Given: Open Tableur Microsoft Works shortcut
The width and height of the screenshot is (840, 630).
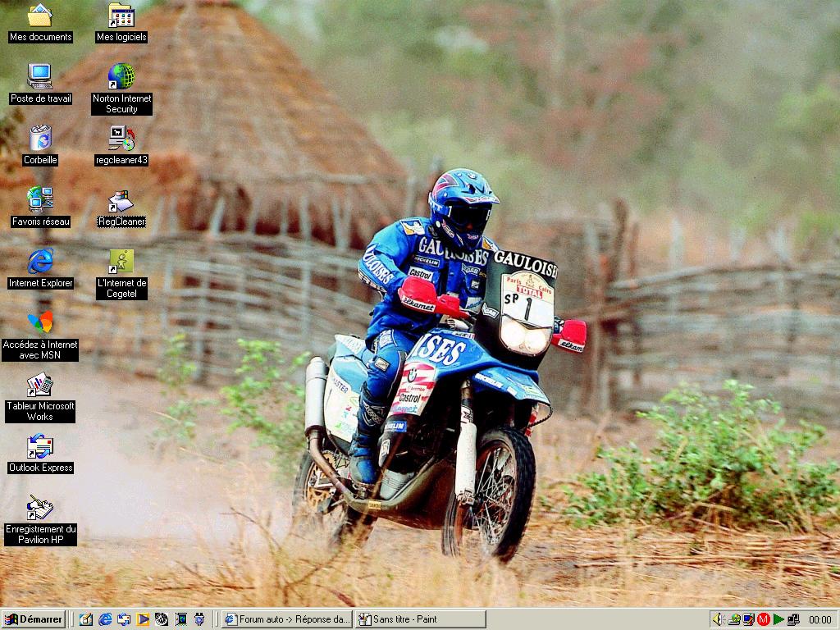Looking at the screenshot, I should coord(39,385).
